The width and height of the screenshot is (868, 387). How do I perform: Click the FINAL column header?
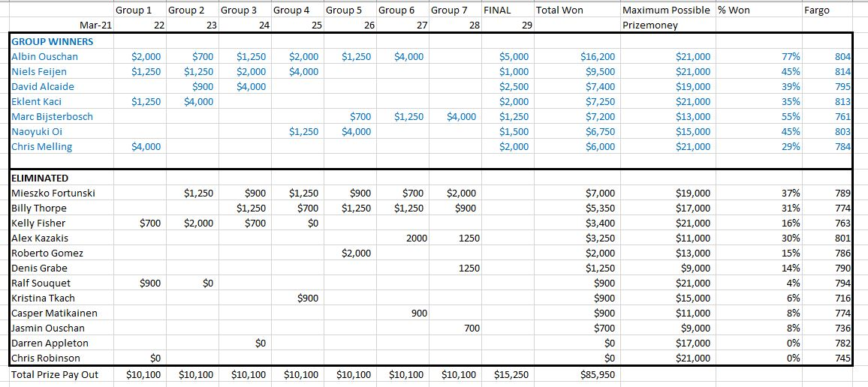tap(499, 10)
